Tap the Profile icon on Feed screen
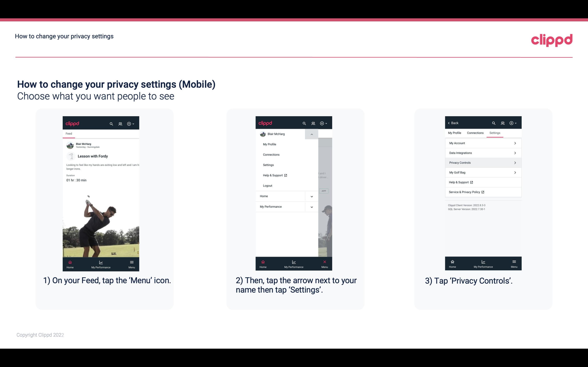588x367 pixels. pos(121,123)
